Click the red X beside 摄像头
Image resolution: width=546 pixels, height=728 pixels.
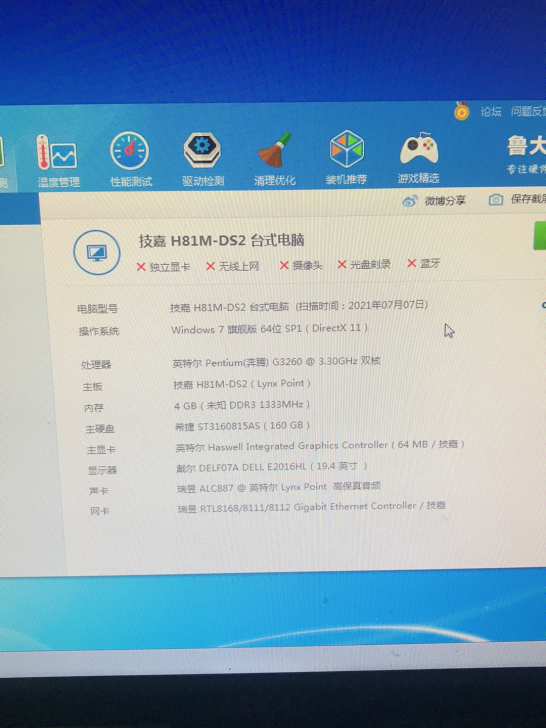(284, 265)
